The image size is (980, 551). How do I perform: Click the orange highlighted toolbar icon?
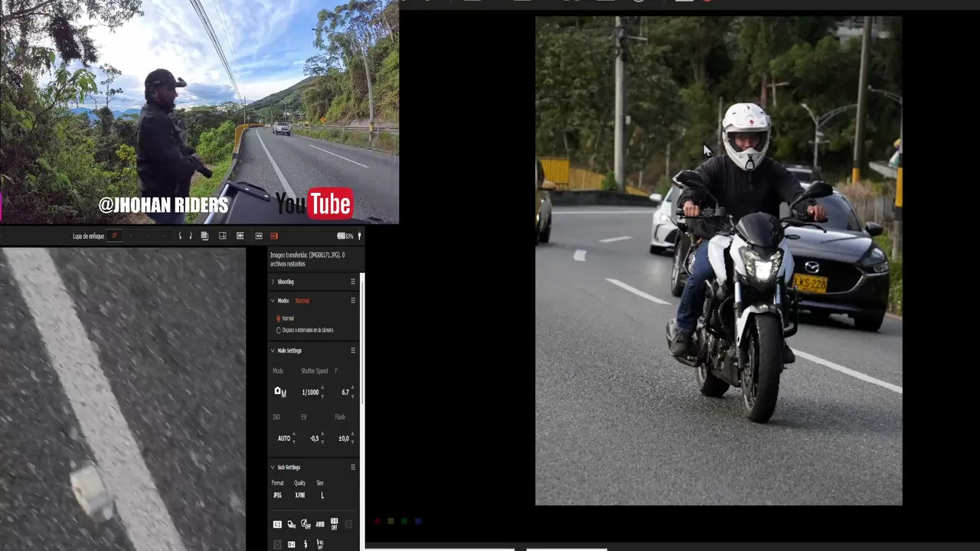[x=274, y=236]
